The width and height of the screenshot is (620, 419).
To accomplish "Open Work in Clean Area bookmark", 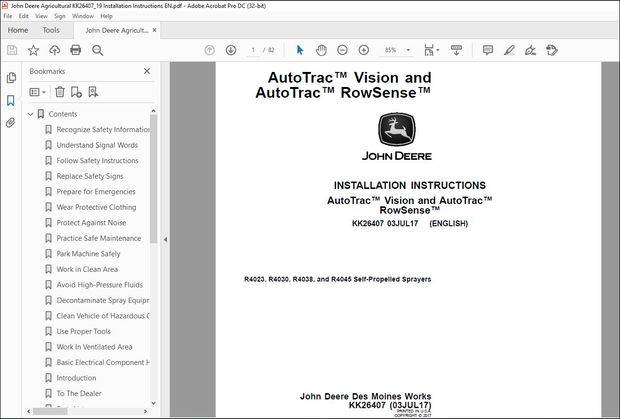I will tap(87, 269).
